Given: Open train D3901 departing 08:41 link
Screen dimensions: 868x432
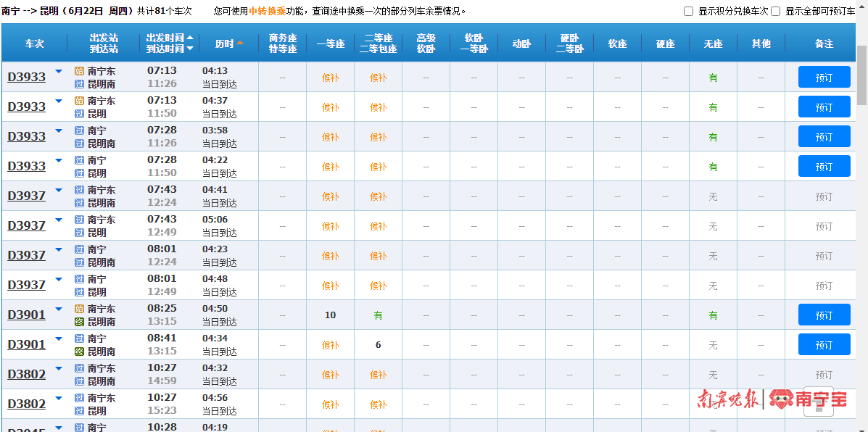Looking at the screenshot, I should [27, 345].
